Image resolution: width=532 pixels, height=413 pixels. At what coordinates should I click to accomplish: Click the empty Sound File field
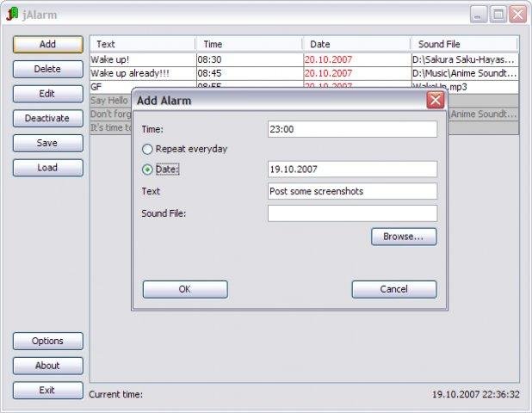pyautogui.click(x=352, y=213)
